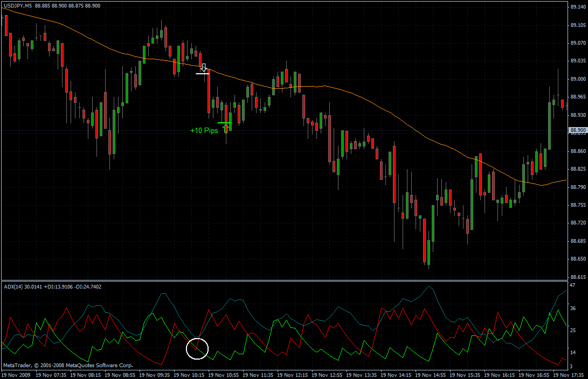Click the 88.875 low value in chart header

(76, 6)
